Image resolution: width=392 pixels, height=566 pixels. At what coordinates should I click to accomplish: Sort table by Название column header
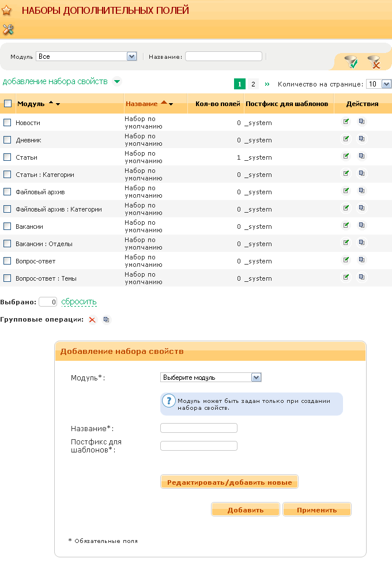click(x=142, y=104)
